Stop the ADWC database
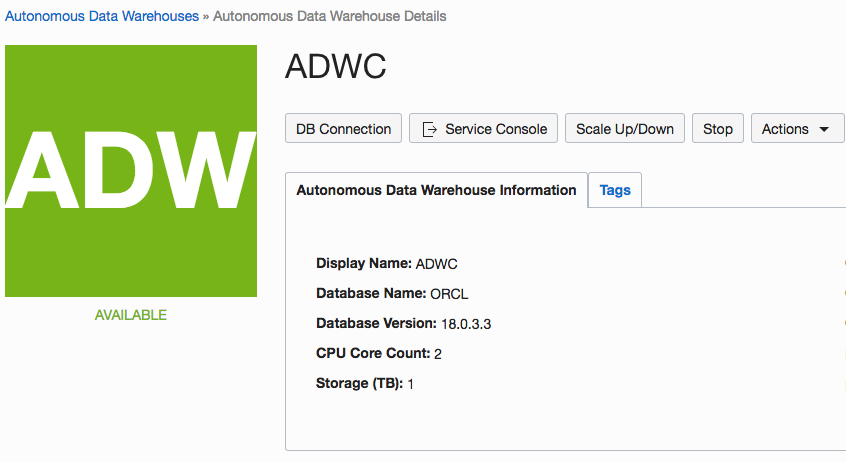This screenshot has height=462, width=846. click(718, 128)
